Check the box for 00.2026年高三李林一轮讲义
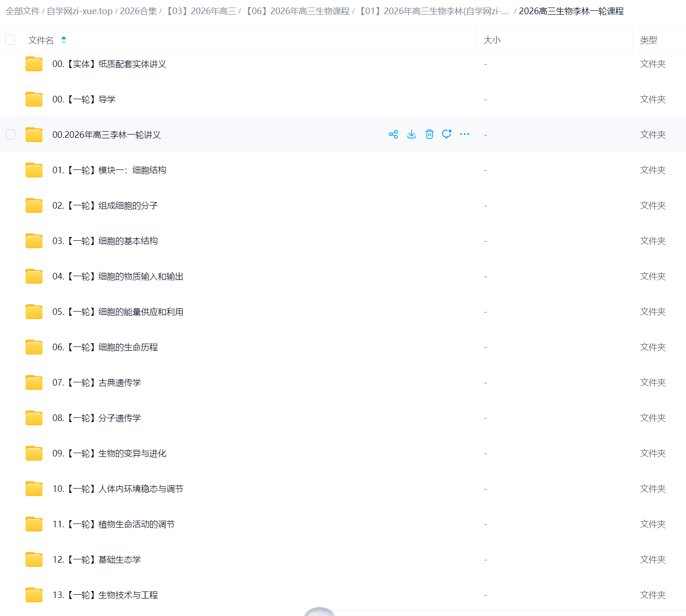 (x=10, y=135)
